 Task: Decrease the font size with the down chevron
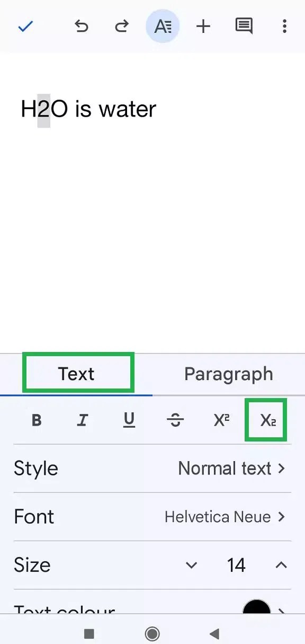pyautogui.click(x=191, y=565)
